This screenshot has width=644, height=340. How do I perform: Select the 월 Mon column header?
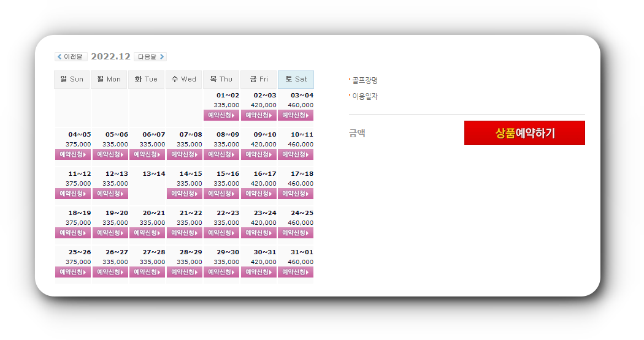(109, 79)
